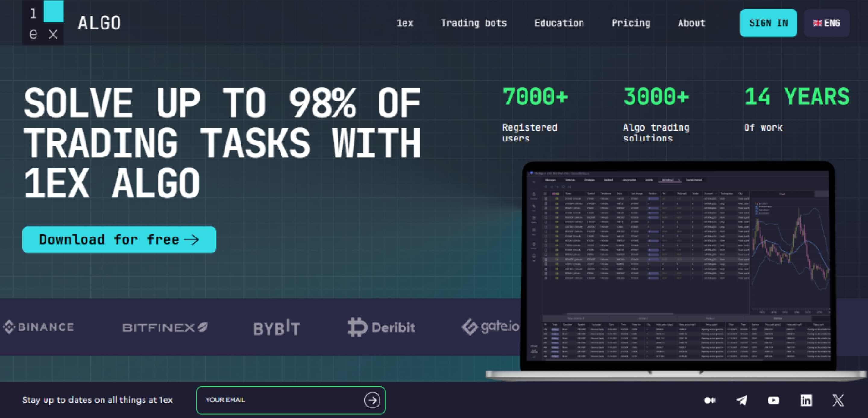This screenshot has width=868, height=418.
Task: Go to the Pricing page
Action: coord(631,23)
